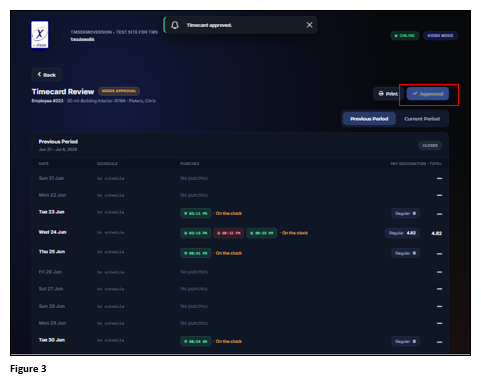The height and width of the screenshot is (388, 481).
Task: Select the Thu 25 Jun punch-in chip
Action: pos(196,253)
